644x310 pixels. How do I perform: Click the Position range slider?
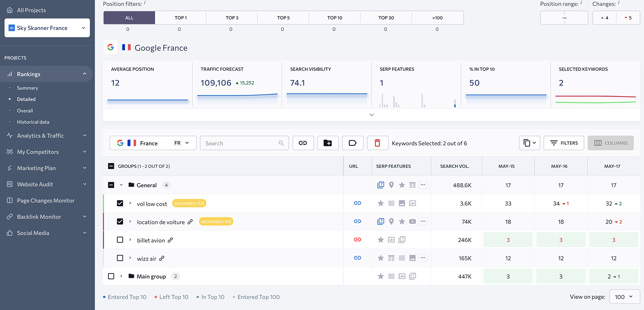coord(564,18)
